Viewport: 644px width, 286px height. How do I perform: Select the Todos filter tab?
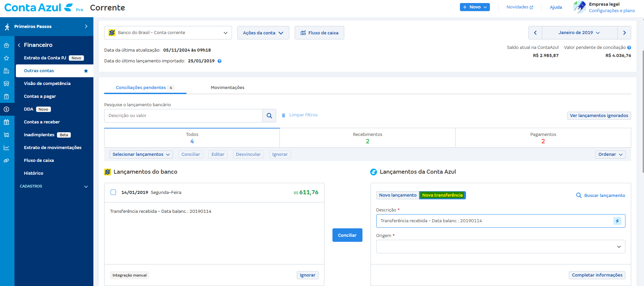click(x=192, y=138)
